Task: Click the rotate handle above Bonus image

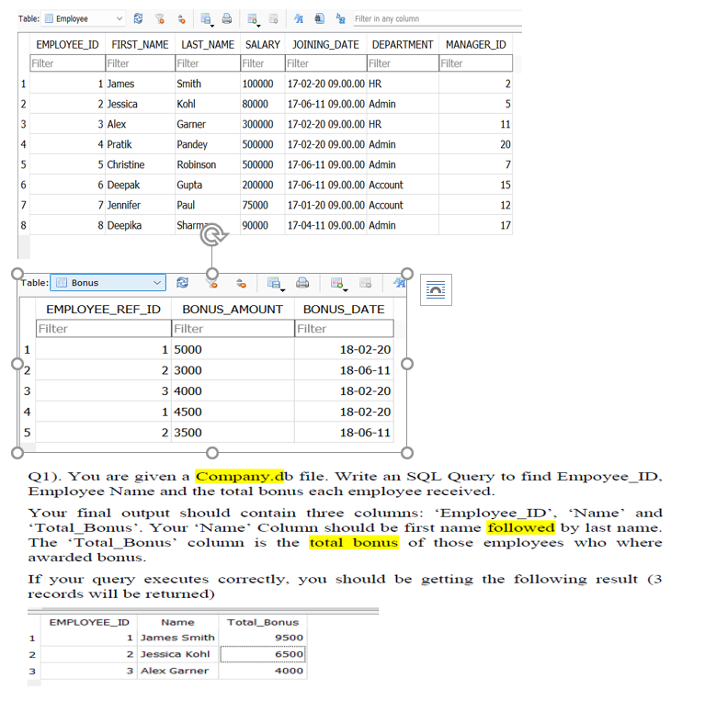Action: click(x=212, y=235)
